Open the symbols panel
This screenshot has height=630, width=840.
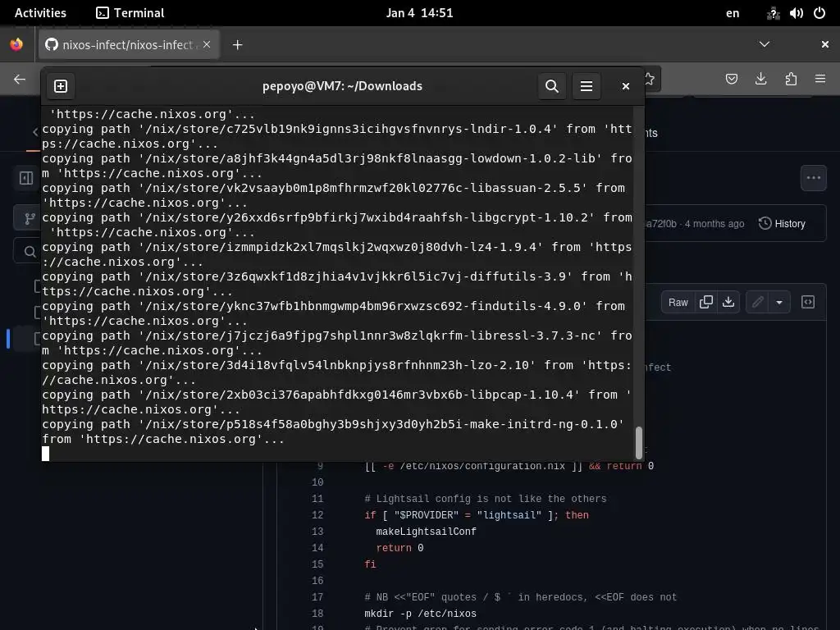point(808,303)
